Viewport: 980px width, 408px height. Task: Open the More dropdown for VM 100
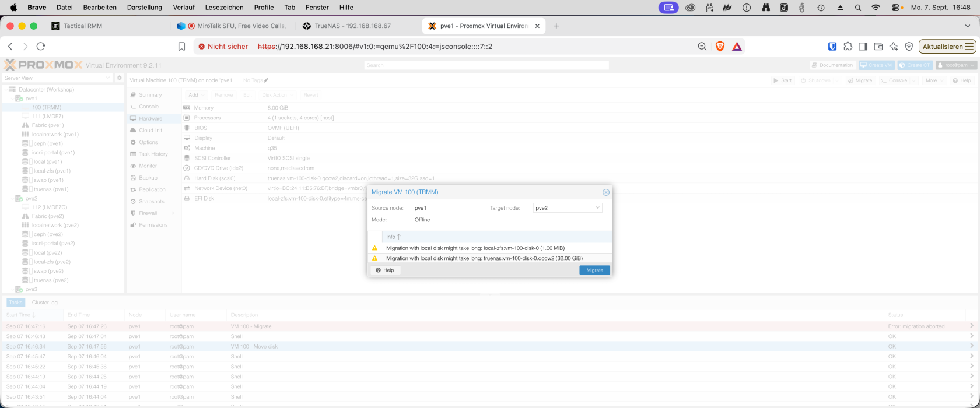point(934,80)
